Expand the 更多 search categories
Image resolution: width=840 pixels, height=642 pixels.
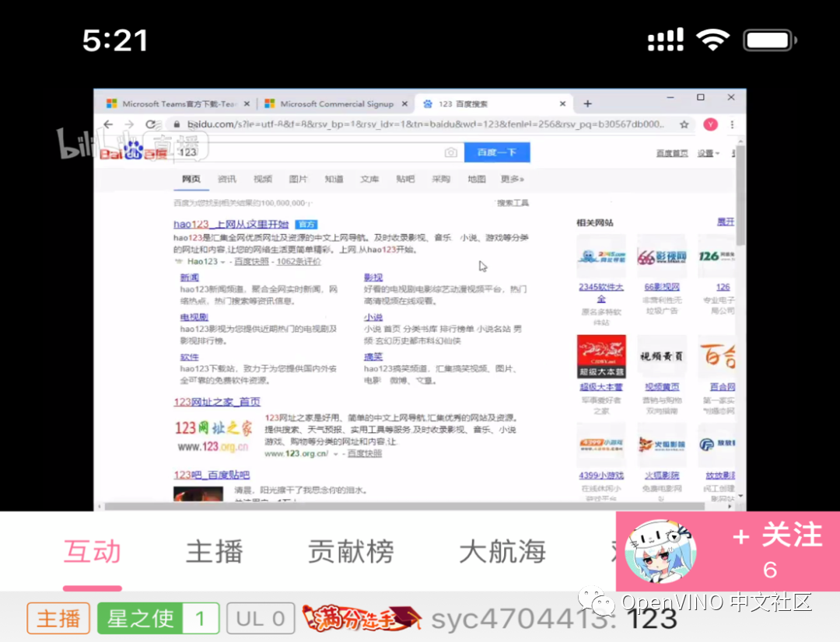(512, 179)
